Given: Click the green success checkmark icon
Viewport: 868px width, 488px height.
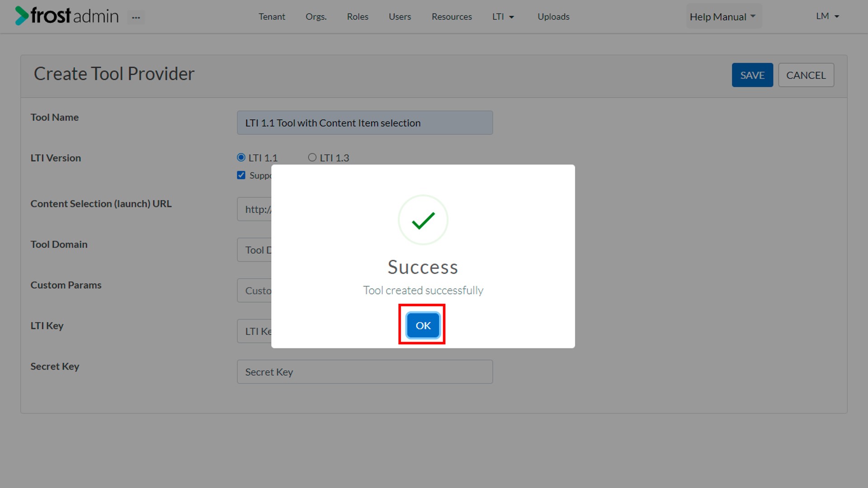Looking at the screenshot, I should [423, 221].
